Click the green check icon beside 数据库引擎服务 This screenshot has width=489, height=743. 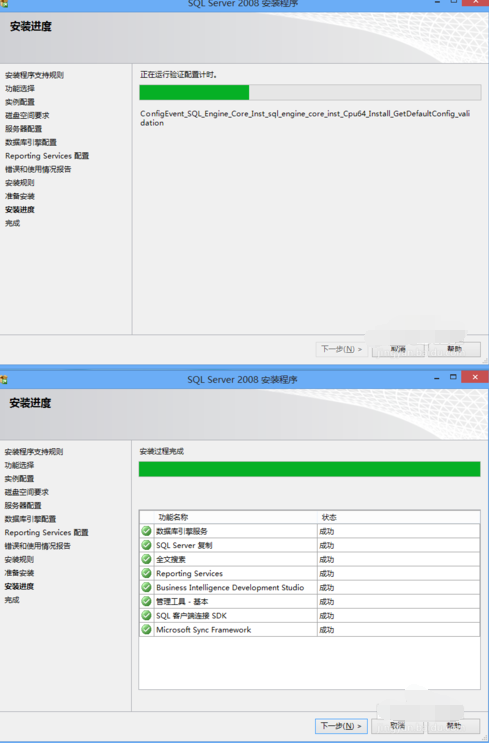(146, 531)
